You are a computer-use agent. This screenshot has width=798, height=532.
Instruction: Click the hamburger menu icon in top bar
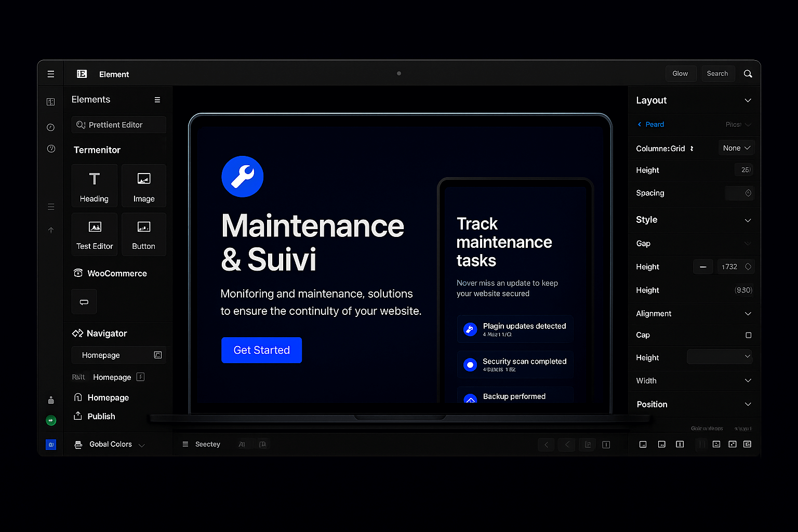click(51, 74)
